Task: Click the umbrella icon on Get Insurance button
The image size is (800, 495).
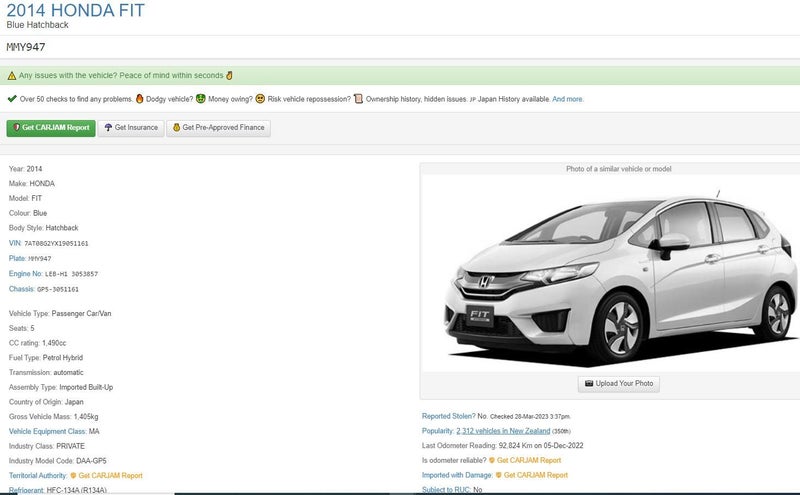Action: point(108,128)
